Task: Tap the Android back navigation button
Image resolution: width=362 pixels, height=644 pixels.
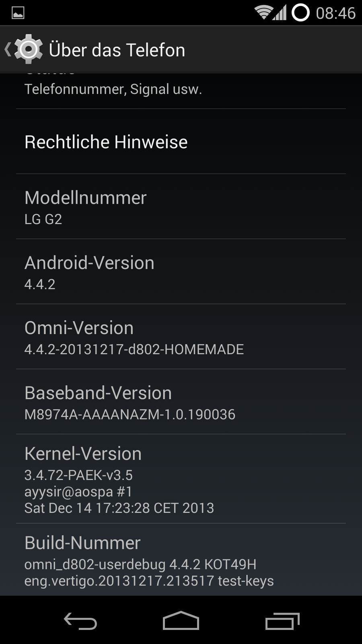Action: [80, 621]
